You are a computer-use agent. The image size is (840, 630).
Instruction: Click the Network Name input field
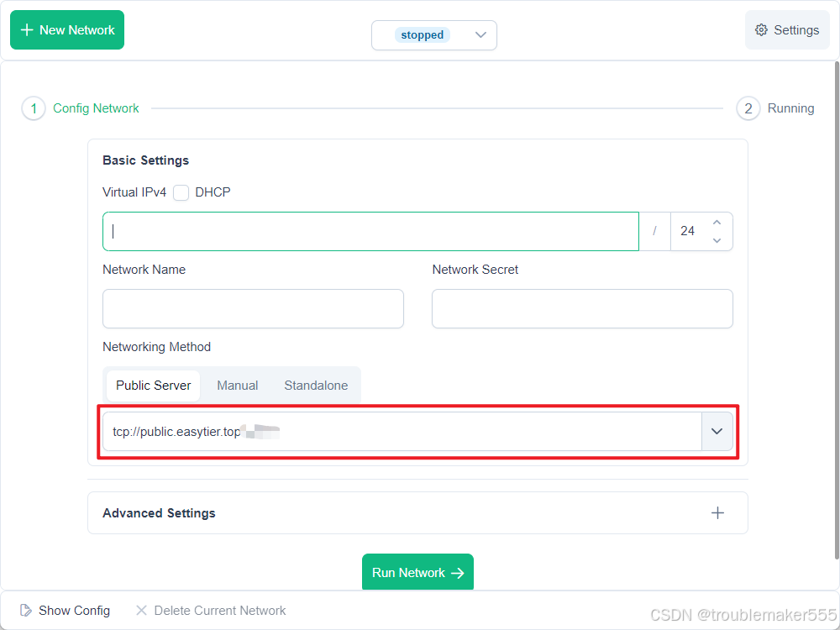pos(253,309)
